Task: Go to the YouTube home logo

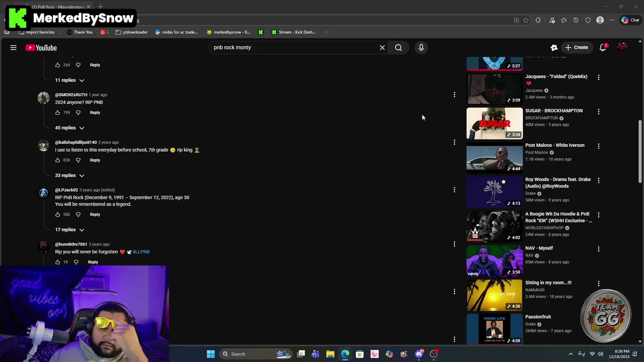Action: click(x=41, y=48)
